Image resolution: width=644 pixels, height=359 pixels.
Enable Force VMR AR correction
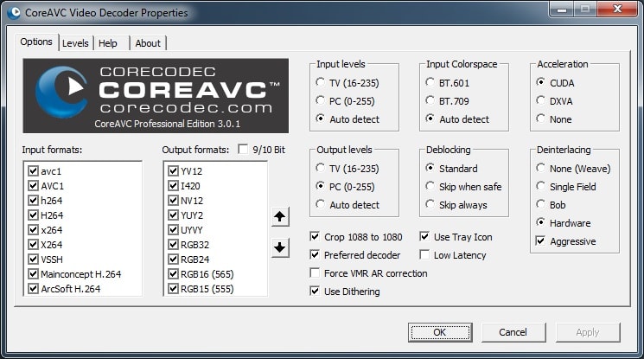pyautogui.click(x=316, y=273)
